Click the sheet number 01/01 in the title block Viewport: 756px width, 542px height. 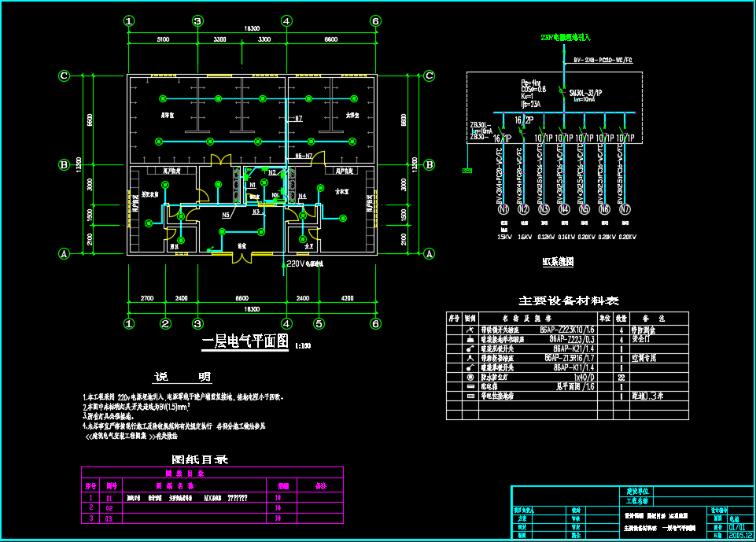736,528
